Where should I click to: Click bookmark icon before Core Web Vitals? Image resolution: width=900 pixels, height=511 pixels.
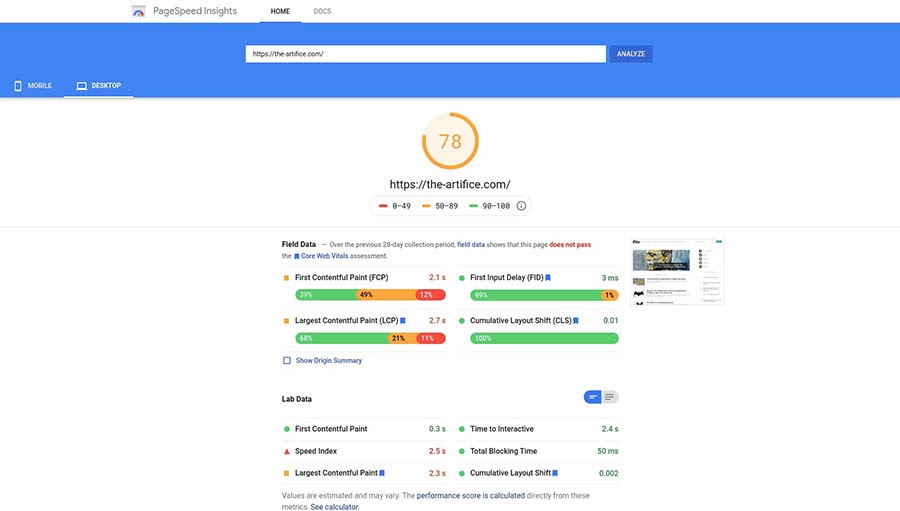pyautogui.click(x=297, y=257)
